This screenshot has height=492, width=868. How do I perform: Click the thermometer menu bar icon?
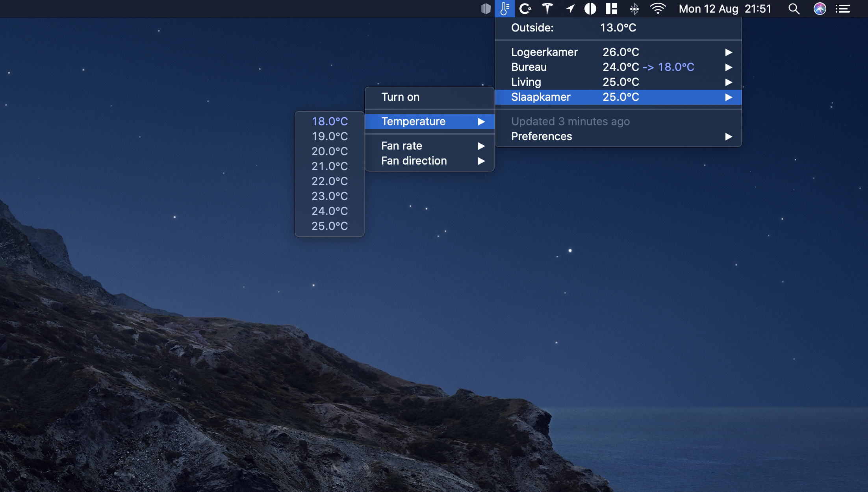point(504,9)
